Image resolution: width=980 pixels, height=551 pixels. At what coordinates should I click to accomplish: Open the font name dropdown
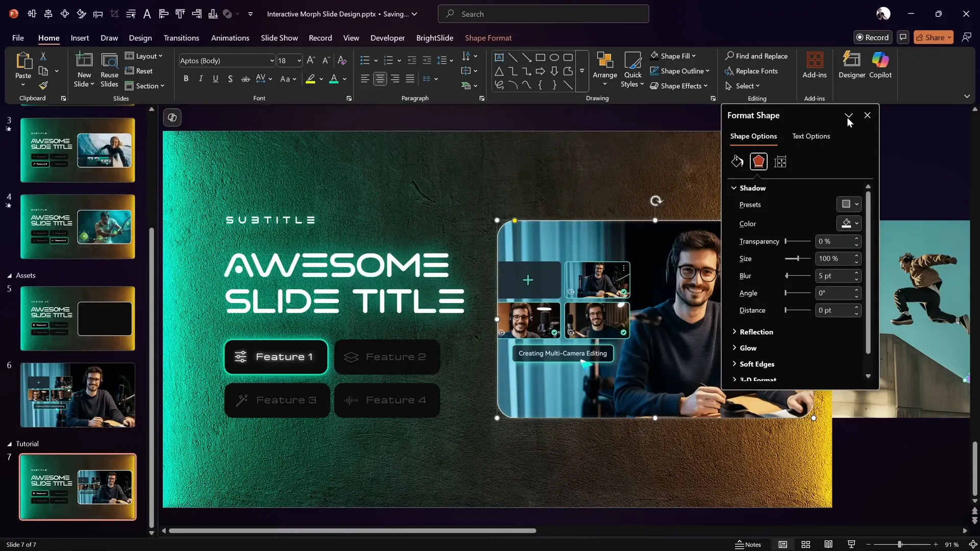272,61
